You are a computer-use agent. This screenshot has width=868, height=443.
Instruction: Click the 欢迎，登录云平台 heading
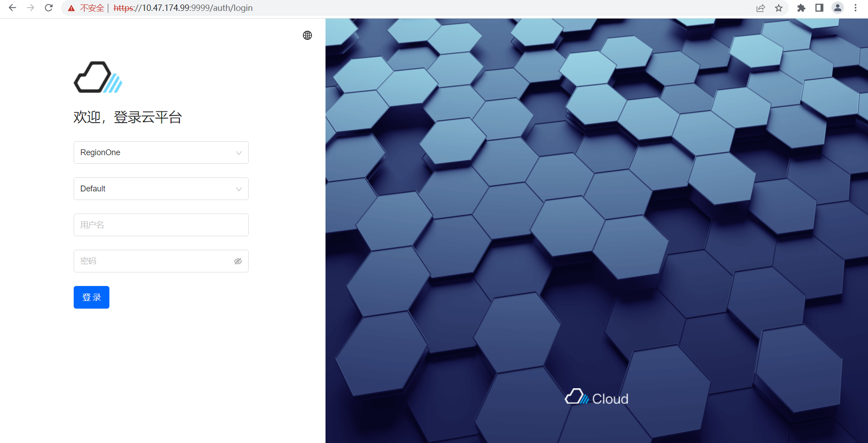(x=127, y=117)
